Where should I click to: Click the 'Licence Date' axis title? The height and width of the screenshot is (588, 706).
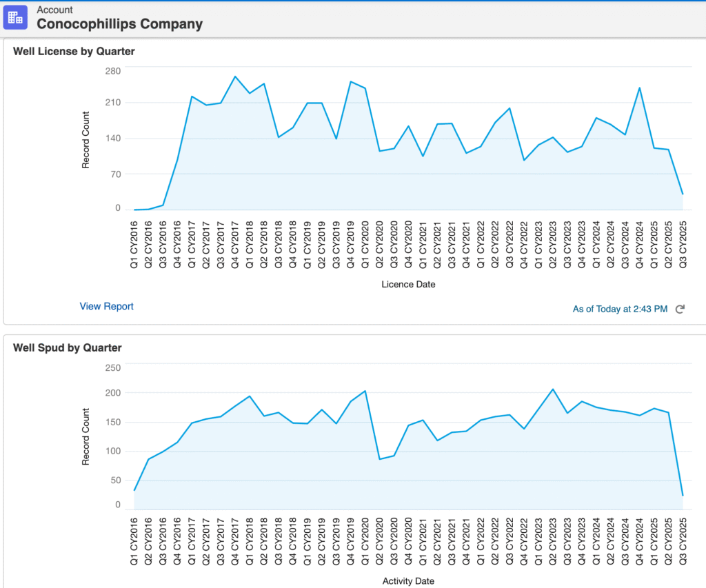click(x=408, y=284)
